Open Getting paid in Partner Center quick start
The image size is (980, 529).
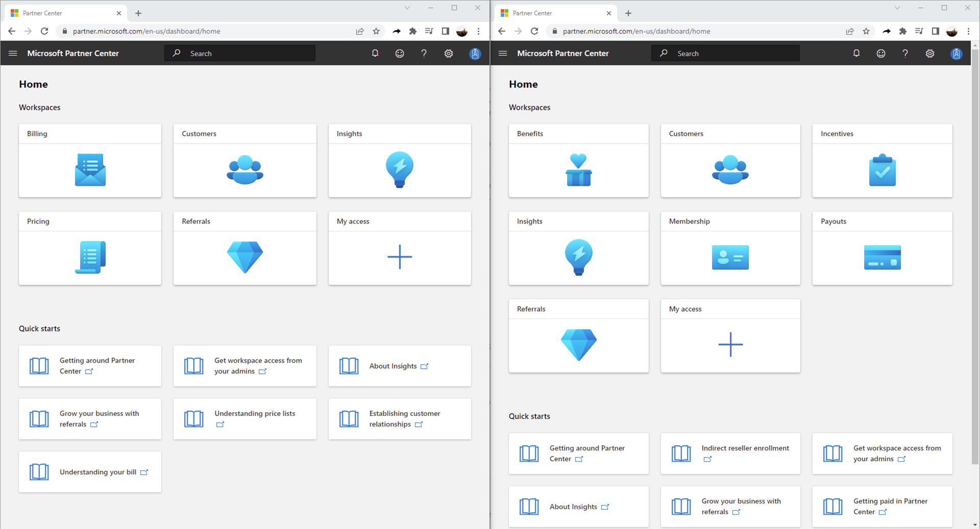tap(883, 507)
